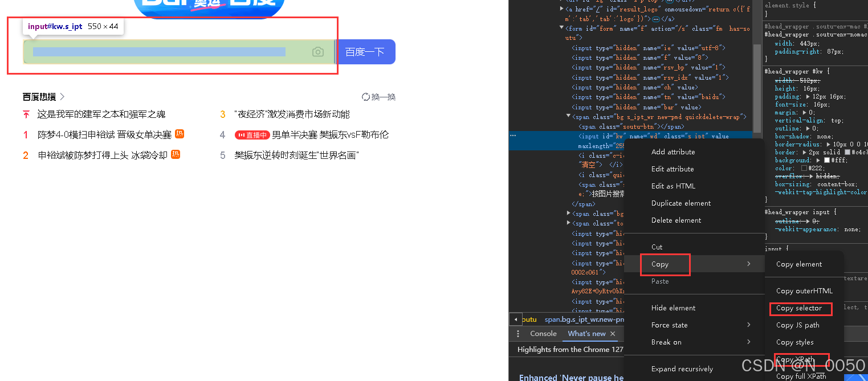Click the 百度热搜 heading link

(39, 97)
